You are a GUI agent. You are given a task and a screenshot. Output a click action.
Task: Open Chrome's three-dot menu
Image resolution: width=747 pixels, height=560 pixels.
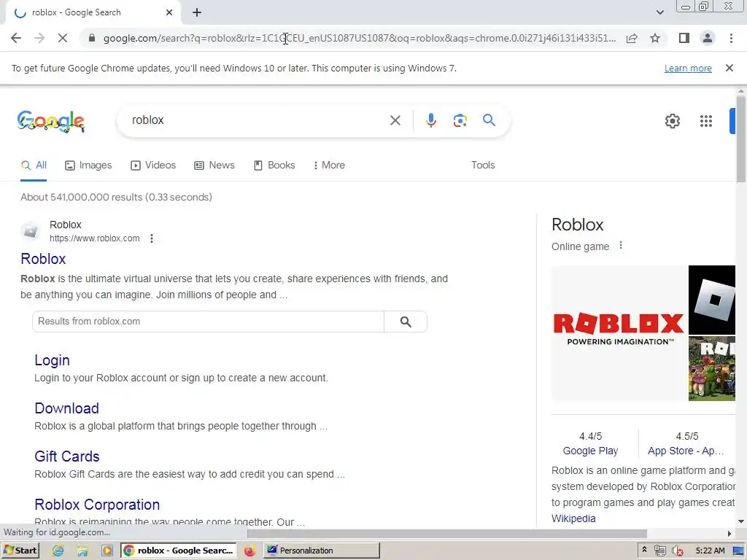click(731, 38)
